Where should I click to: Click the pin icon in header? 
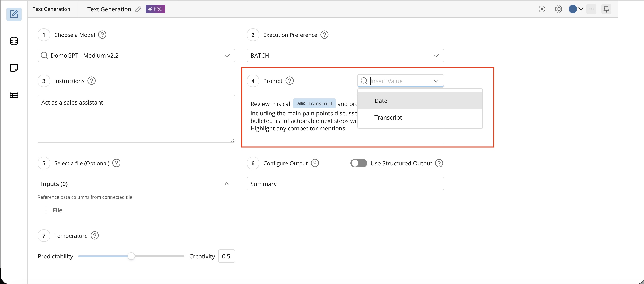[x=606, y=9]
